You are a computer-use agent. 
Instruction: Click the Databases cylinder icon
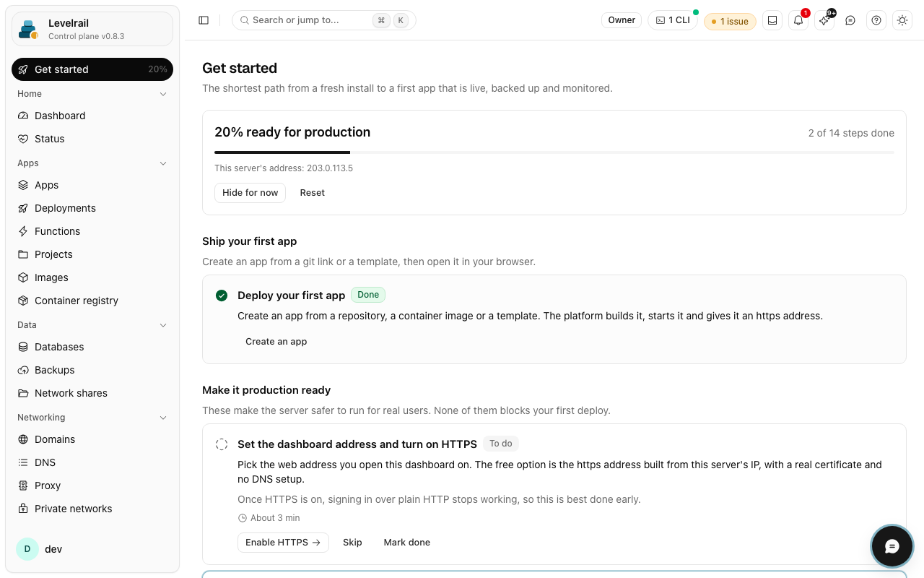[x=23, y=347]
